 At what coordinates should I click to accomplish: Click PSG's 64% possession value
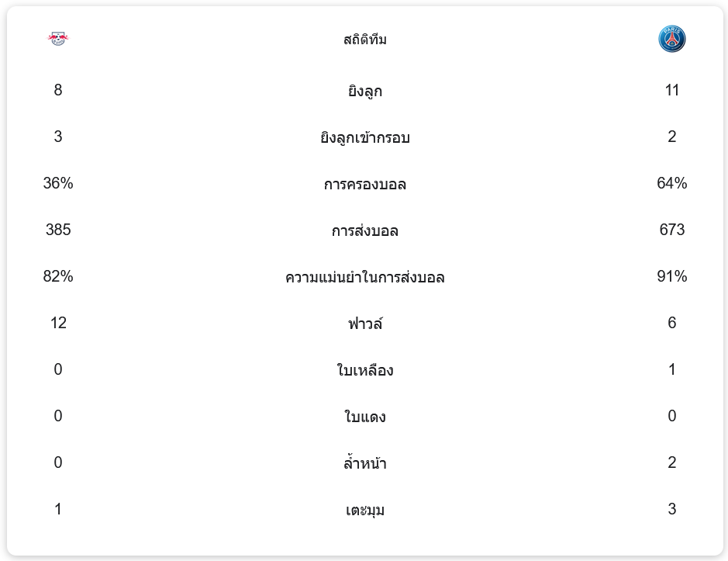(671, 183)
